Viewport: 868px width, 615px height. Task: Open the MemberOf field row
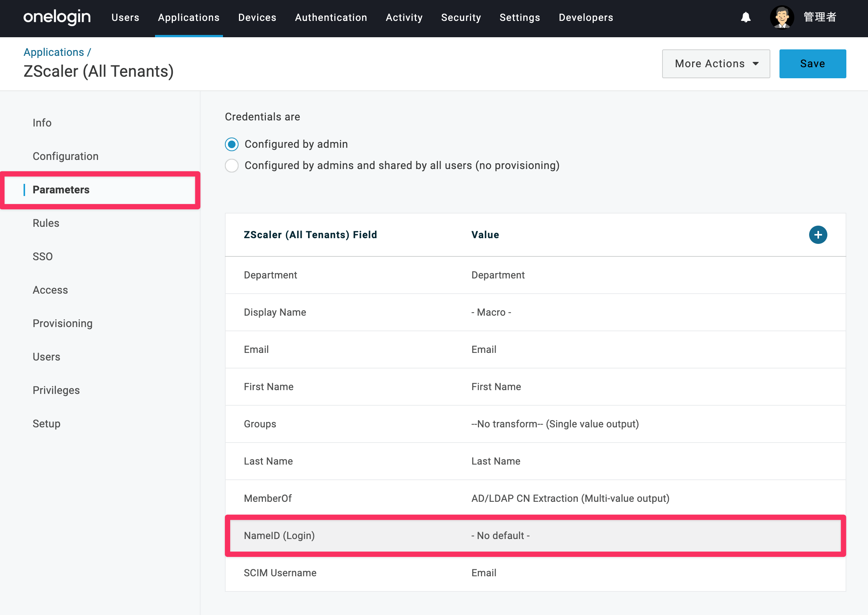pos(536,498)
